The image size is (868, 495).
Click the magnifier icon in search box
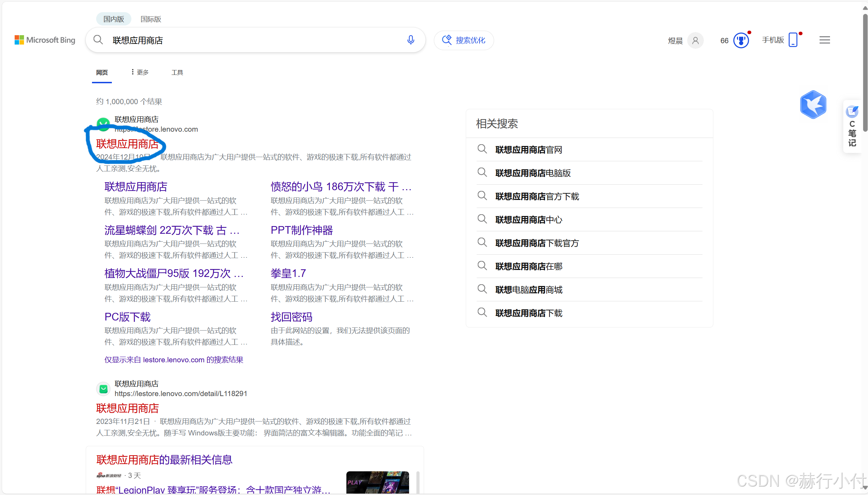coord(98,40)
